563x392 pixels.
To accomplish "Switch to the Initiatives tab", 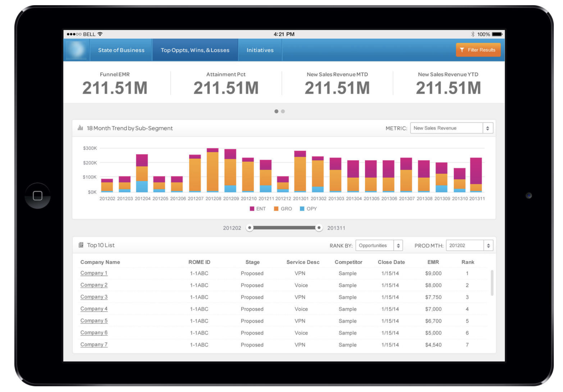I will (260, 50).
